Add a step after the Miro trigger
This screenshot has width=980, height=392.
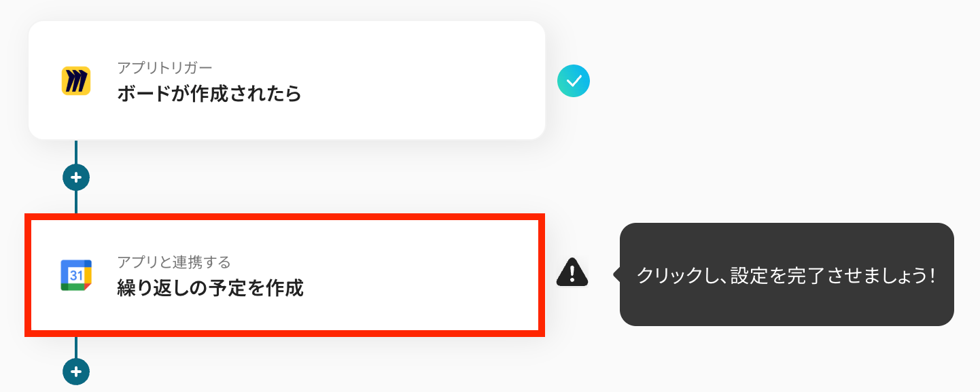click(x=76, y=178)
